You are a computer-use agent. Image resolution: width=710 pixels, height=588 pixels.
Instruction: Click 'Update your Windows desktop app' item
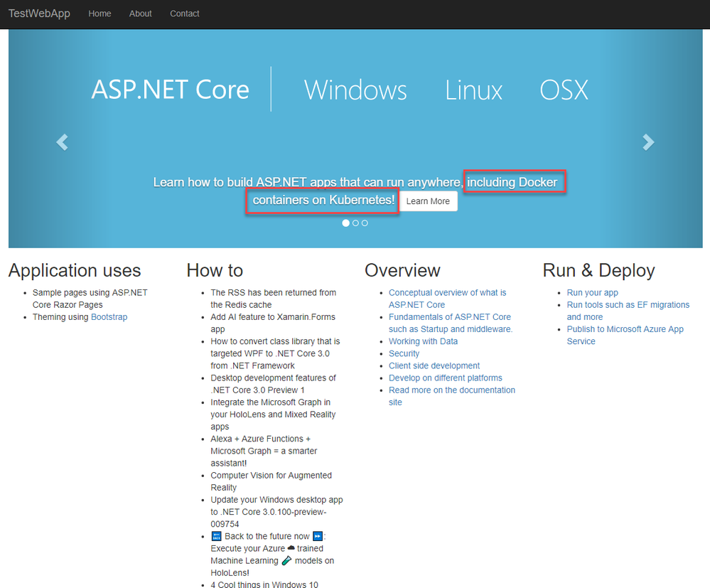tap(276, 512)
